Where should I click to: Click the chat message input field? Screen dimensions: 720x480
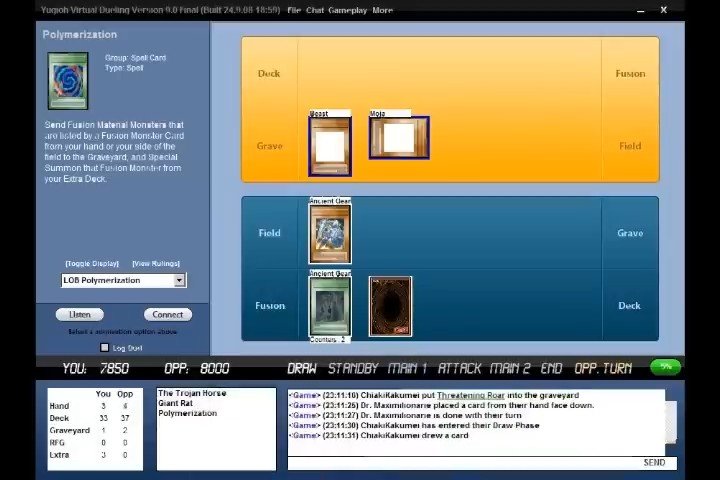[x=465, y=463]
